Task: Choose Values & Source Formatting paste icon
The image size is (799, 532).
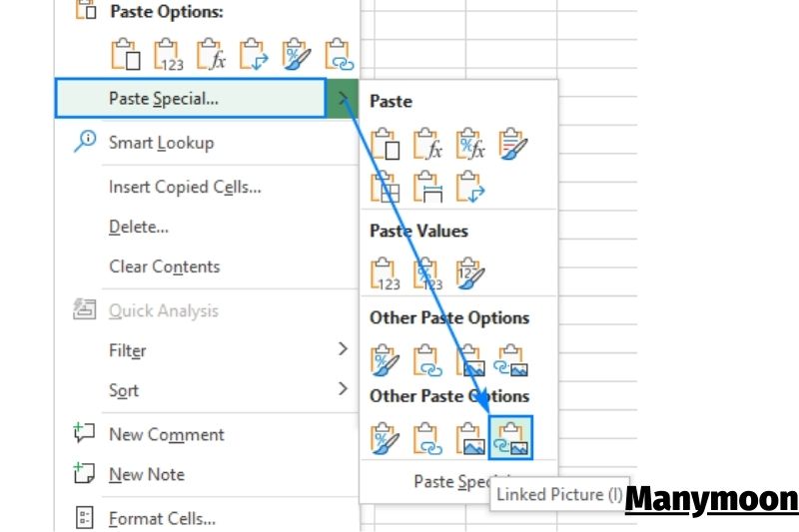Action: point(469,273)
